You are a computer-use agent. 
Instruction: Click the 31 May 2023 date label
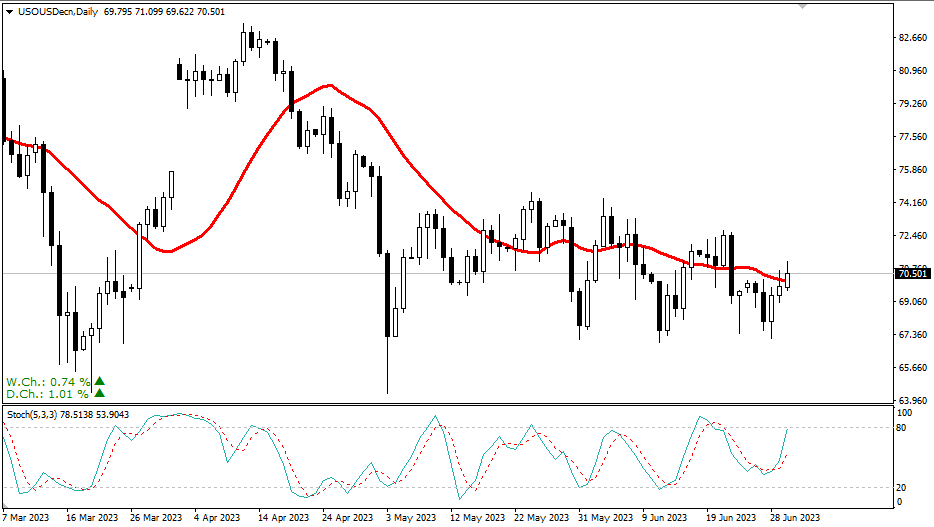coord(607,518)
